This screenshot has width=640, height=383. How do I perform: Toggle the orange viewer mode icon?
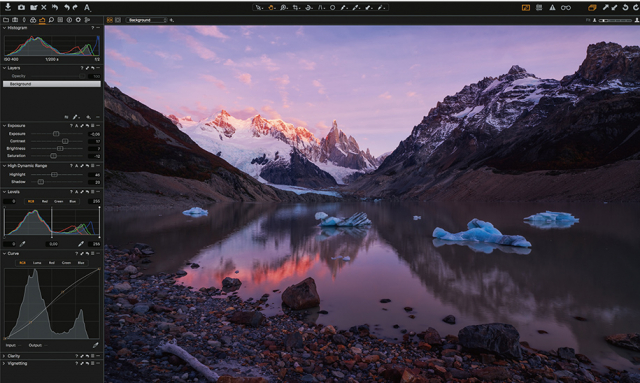click(526, 7)
